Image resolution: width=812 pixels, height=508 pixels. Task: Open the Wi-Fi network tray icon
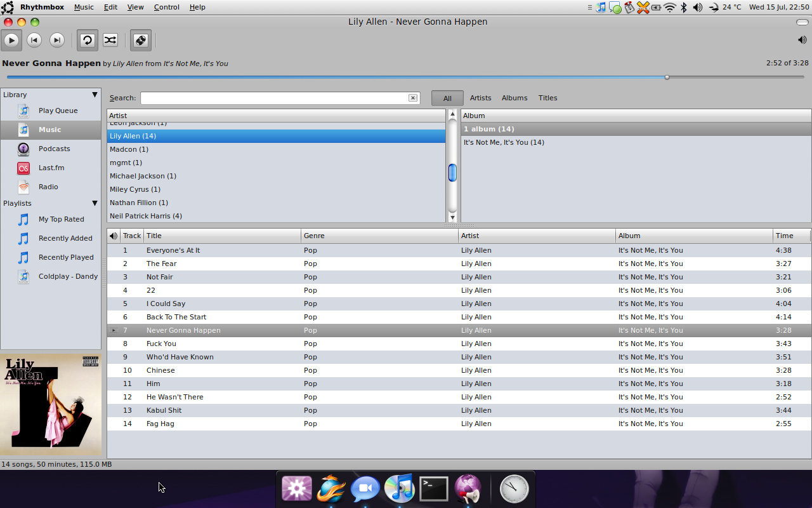coord(670,7)
